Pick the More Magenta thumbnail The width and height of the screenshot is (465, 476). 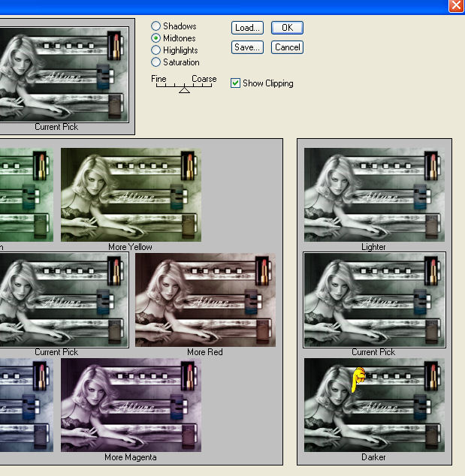click(x=131, y=405)
